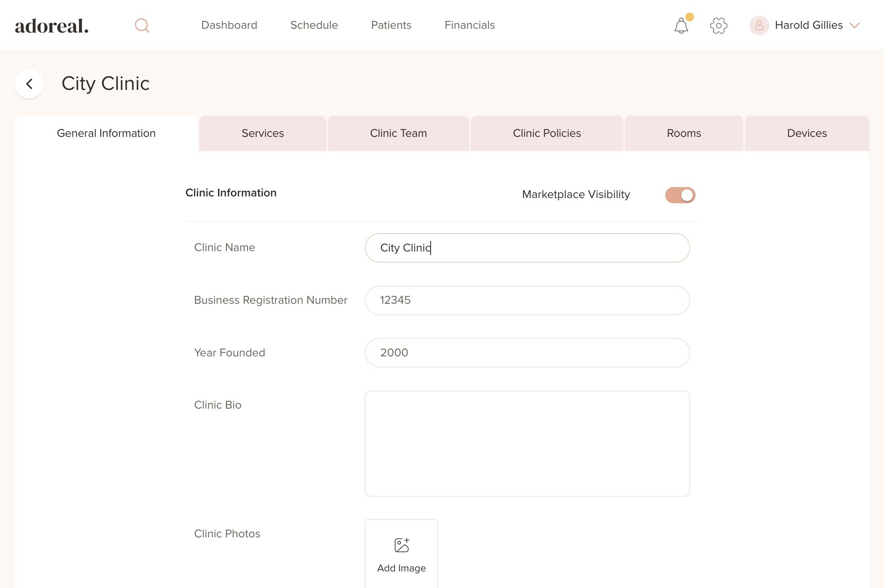Go to Patients section
The height and width of the screenshot is (588, 884).
pos(391,25)
